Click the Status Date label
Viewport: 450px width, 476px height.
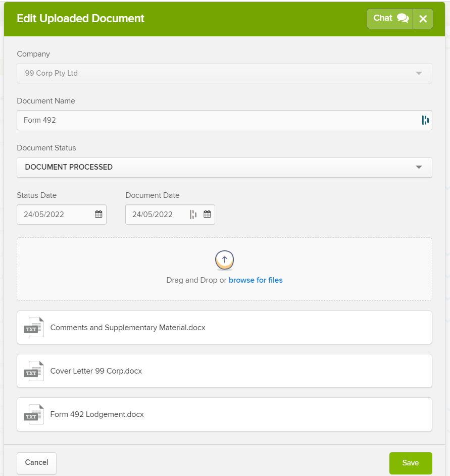click(37, 195)
